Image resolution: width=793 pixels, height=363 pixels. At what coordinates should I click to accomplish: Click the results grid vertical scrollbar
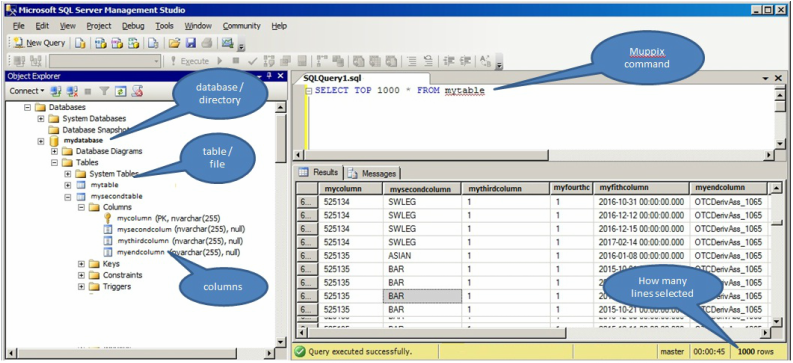(776, 254)
